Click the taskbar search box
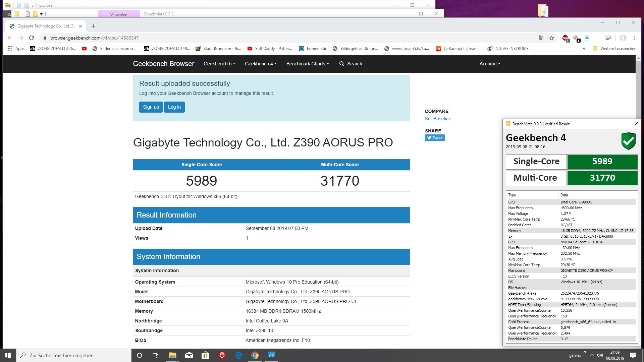The image size is (644, 362). point(73,355)
